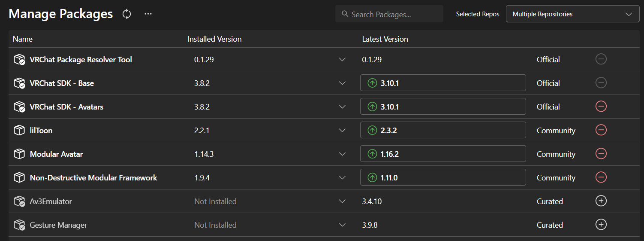Focus the Search Packages field

tap(389, 14)
